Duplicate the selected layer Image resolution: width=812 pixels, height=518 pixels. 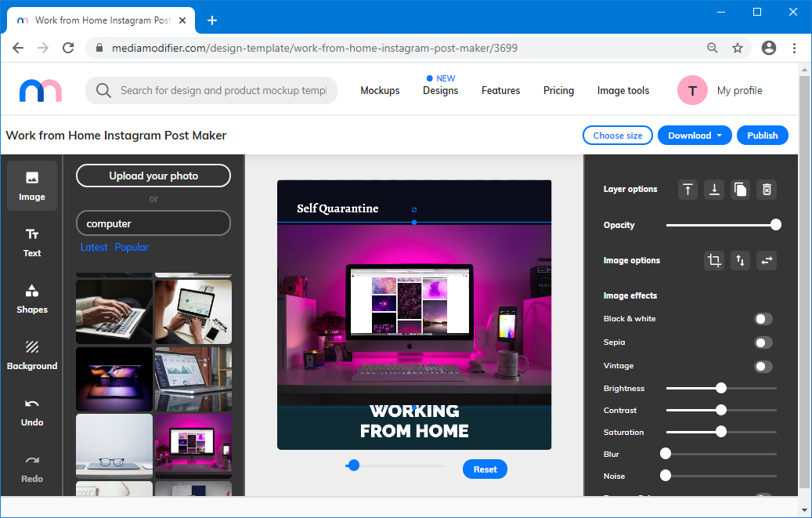click(741, 189)
